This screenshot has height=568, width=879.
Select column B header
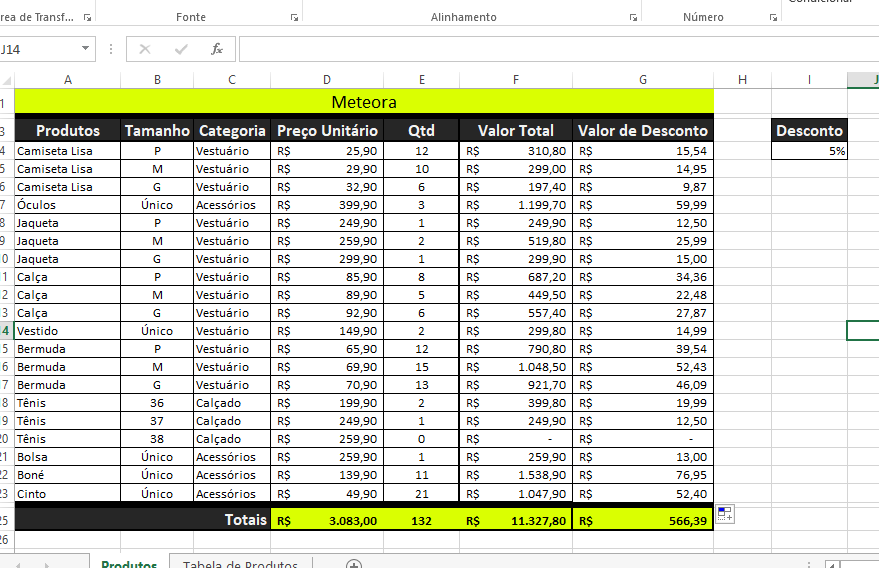(158, 80)
